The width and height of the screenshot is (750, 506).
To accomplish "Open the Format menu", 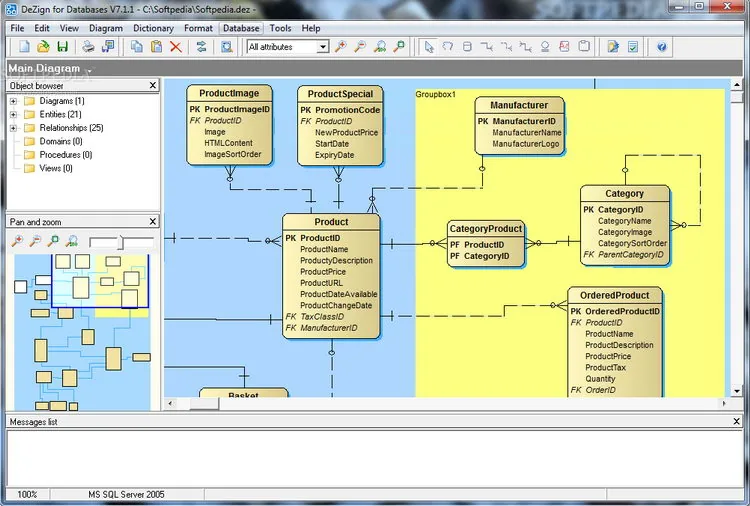I will pos(198,28).
